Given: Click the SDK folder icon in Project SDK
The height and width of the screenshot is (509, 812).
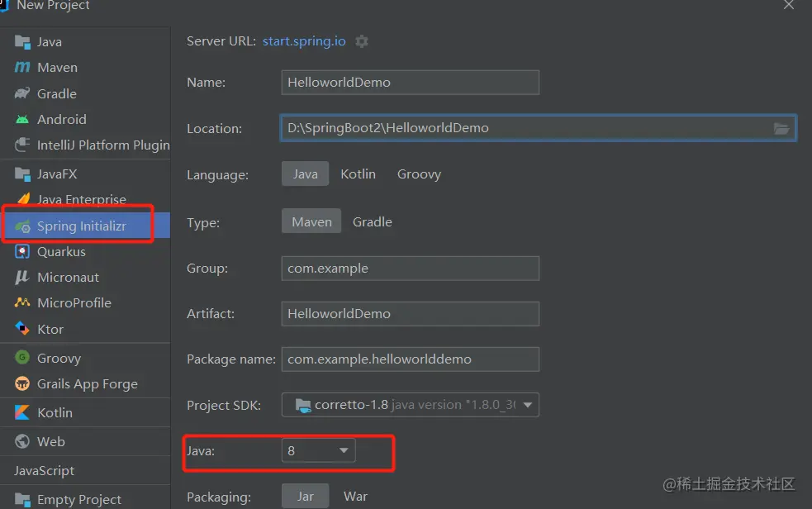Looking at the screenshot, I should [303, 405].
